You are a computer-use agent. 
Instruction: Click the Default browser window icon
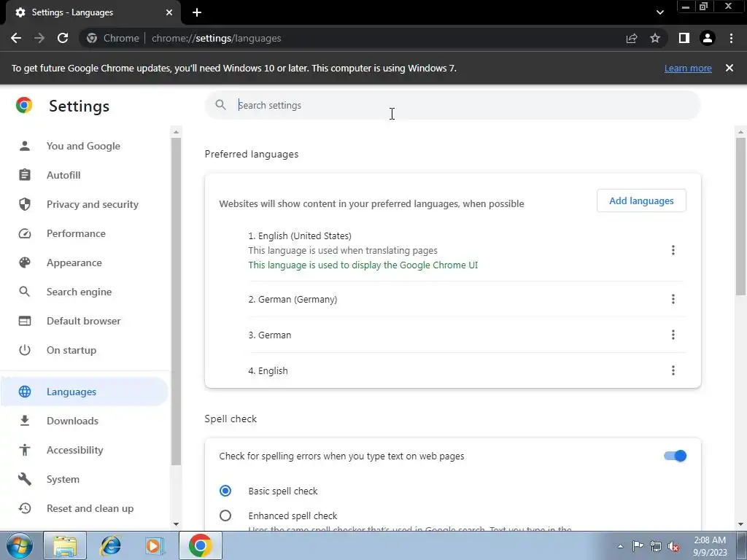coord(25,321)
